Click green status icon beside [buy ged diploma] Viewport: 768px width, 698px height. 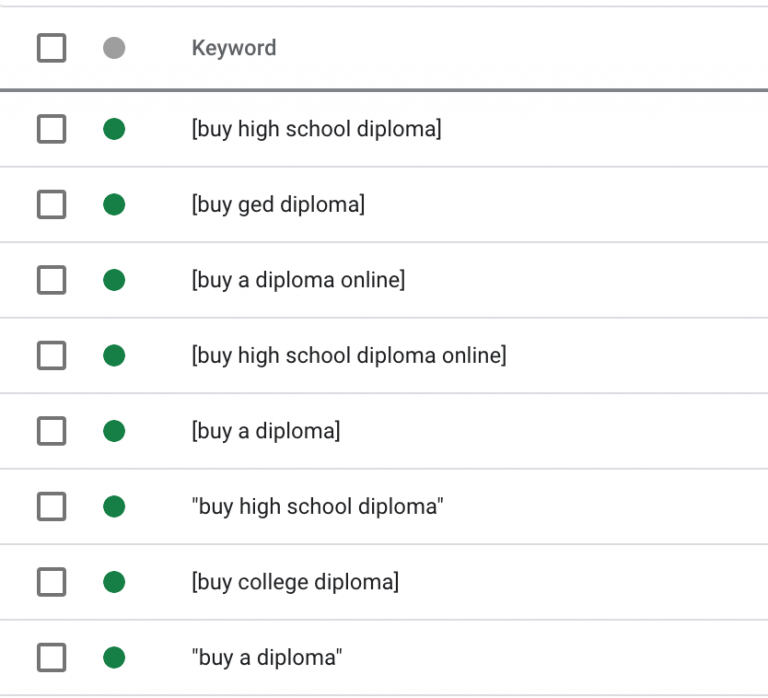(x=114, y=205)
